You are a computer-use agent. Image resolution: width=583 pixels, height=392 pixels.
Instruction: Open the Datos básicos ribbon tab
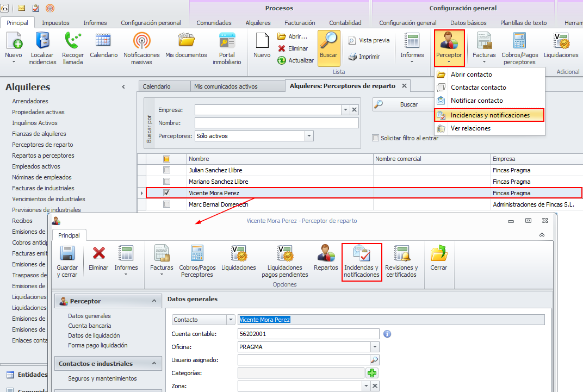[468, 23]
